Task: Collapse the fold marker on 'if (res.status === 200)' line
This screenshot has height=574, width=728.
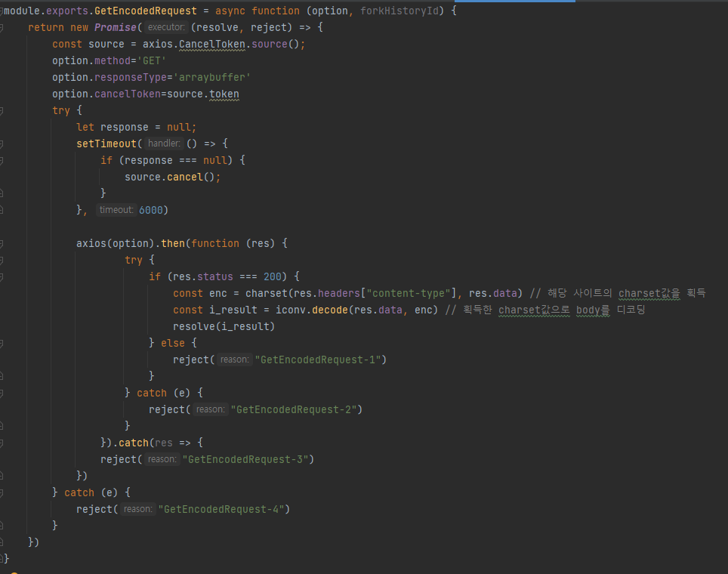Action: click(x=2, y=277)
